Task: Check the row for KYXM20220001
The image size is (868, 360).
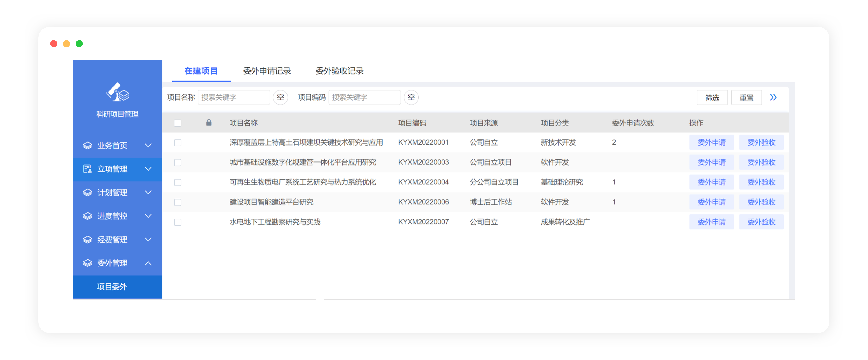Action: pyautogui.click(x=178, y=142)
